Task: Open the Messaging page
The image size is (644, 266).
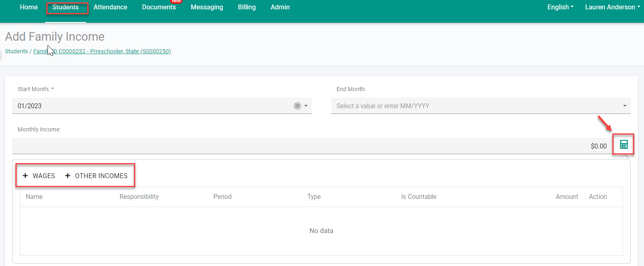Action: 207,7
